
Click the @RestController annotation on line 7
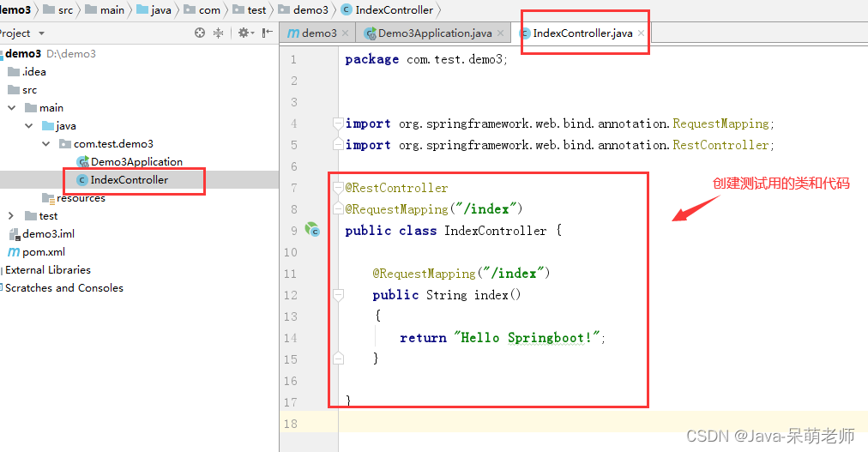[396, 188]
